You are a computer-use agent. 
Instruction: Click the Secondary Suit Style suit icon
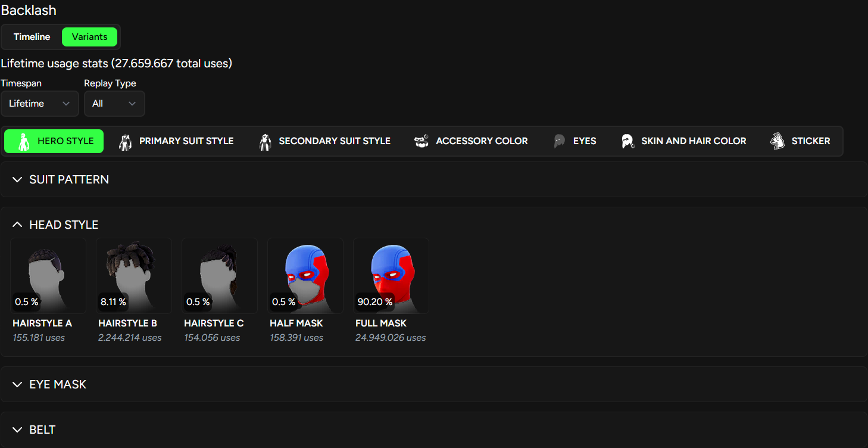(x=265, y=141)
